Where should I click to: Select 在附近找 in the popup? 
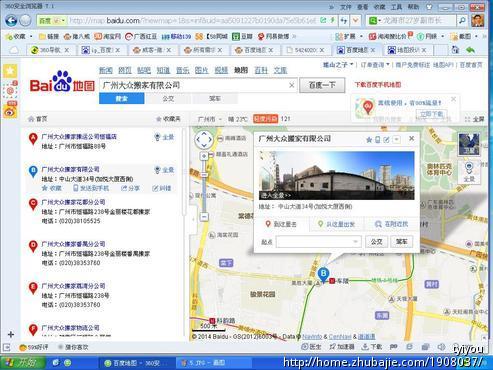(392, 224)
